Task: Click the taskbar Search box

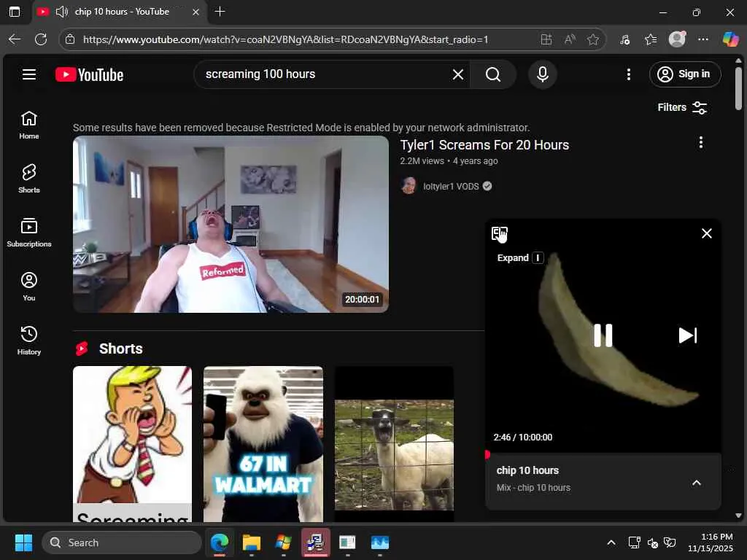Action: click(122, 542)
